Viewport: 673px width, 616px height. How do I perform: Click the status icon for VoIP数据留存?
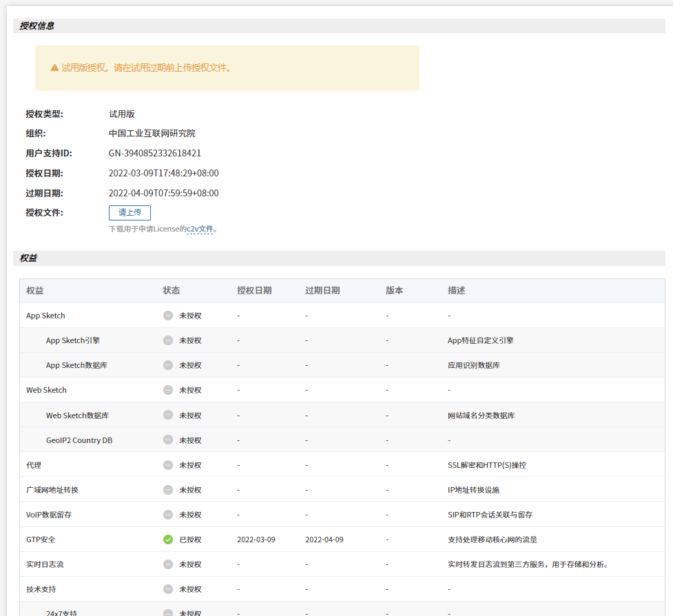click(168, 515)
